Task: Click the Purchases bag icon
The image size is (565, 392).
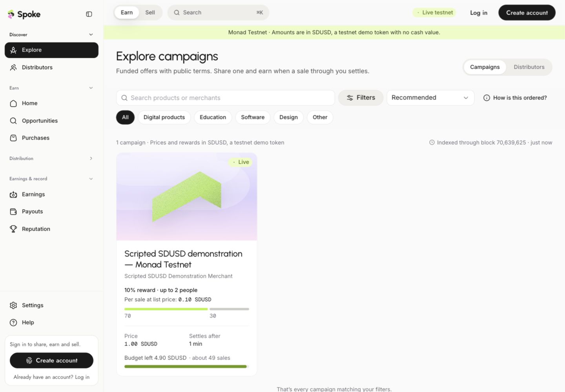Action: [x=13, y=138]
